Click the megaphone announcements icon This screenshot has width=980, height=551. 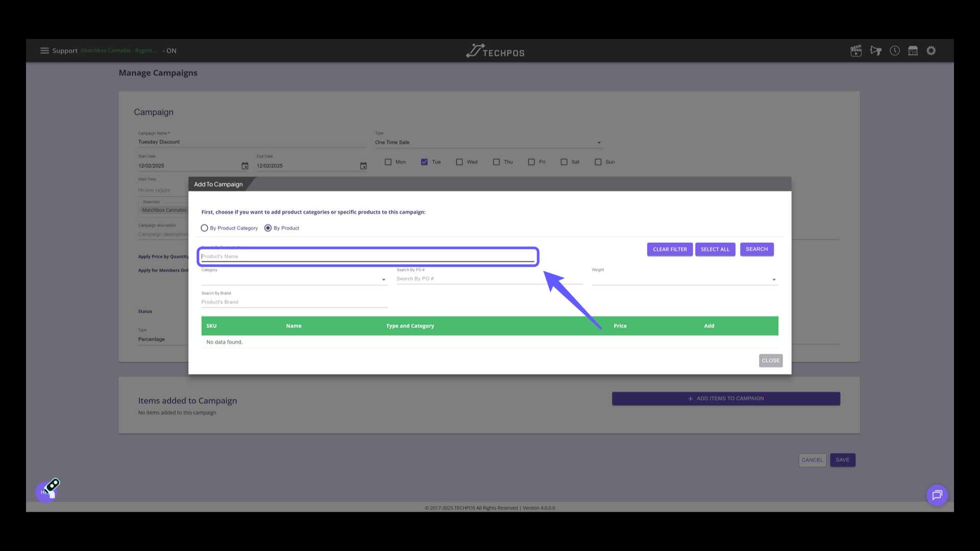click(876, 51)
